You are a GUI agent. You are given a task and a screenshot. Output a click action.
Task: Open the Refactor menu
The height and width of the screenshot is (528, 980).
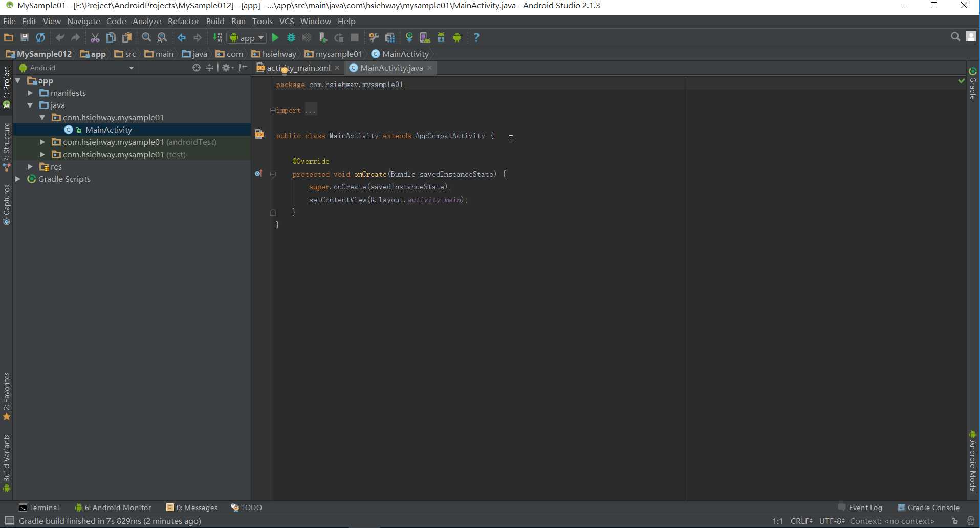pyautogui.click(x=183, y=21)
